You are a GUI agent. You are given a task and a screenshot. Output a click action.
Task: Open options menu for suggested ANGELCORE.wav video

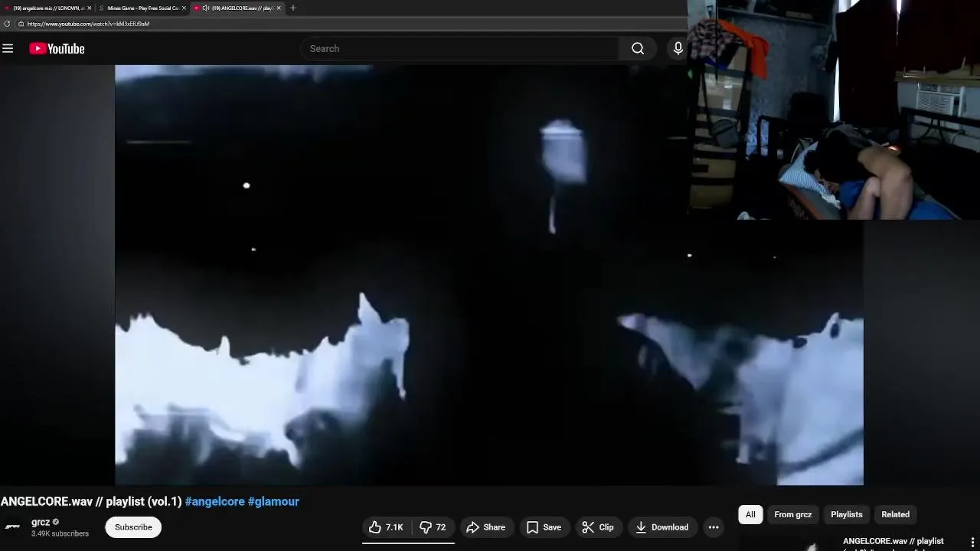973,543
